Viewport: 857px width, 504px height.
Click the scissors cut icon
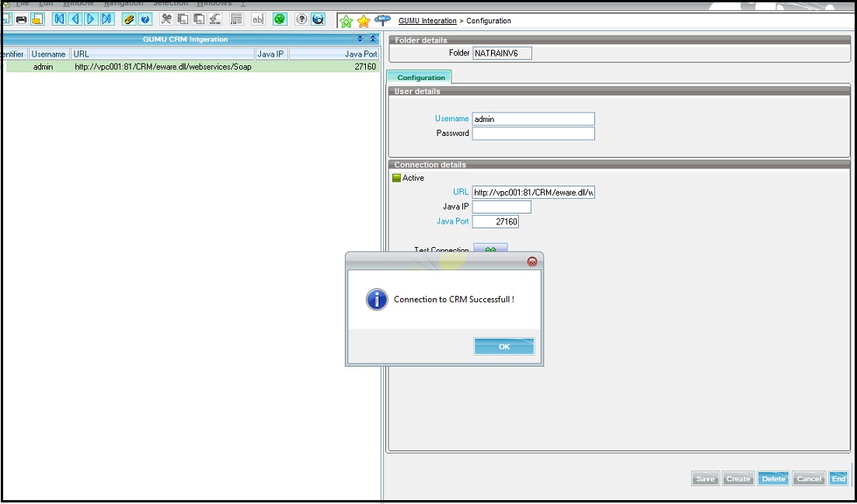pyautogui.click(x=166, y=19)
